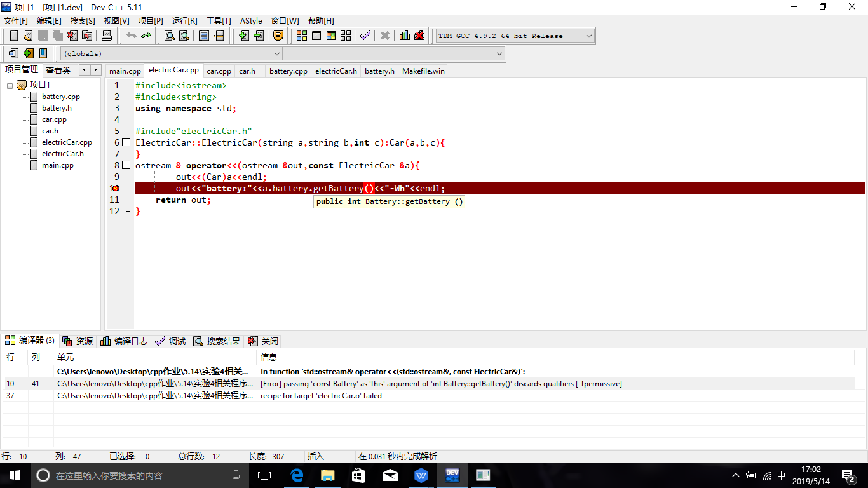Click the Compile and Run icon
This screenshot has height=488, width=868.
point(331,36)
